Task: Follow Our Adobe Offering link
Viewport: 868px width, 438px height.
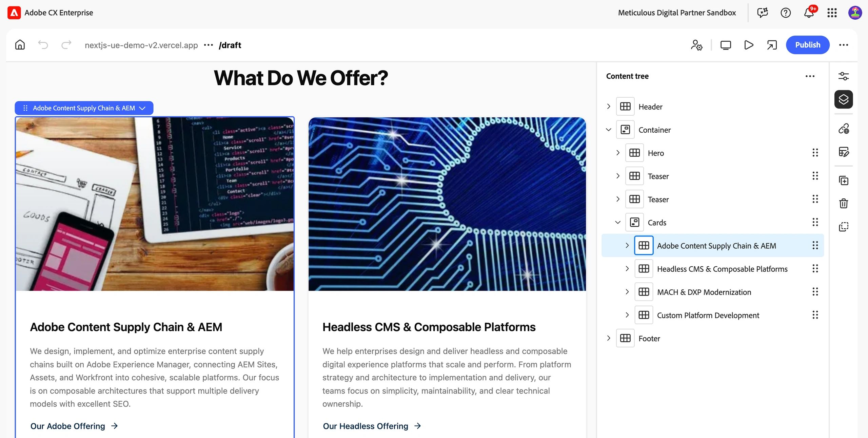Action: coord(74,426)
